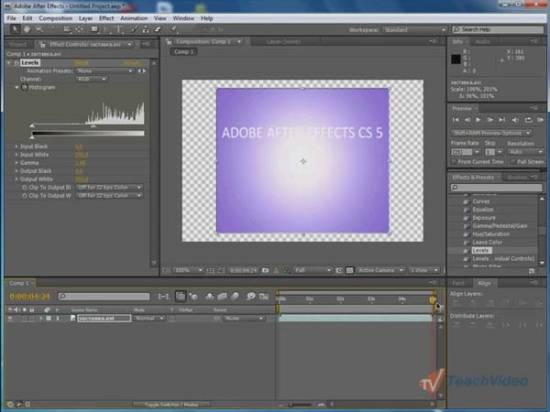Open the Effect menu
The height and width of the screenshot is (412, 550).
[x=106, y=18]
